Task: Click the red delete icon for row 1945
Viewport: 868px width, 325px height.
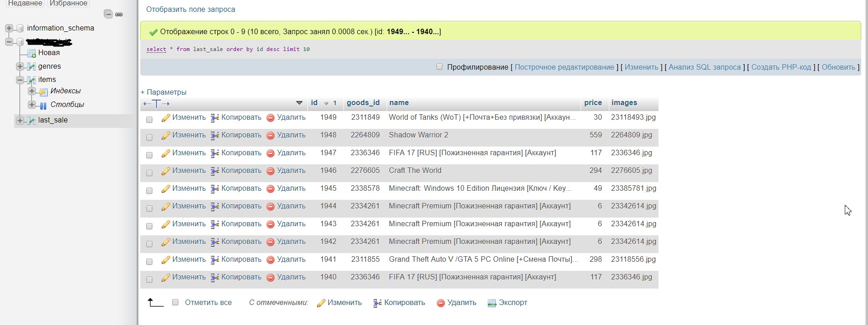Action: pos(271,189)
